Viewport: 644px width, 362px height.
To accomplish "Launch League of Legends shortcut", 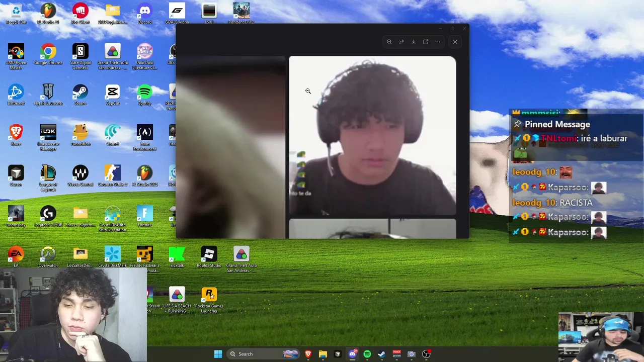I will (48, 178).
